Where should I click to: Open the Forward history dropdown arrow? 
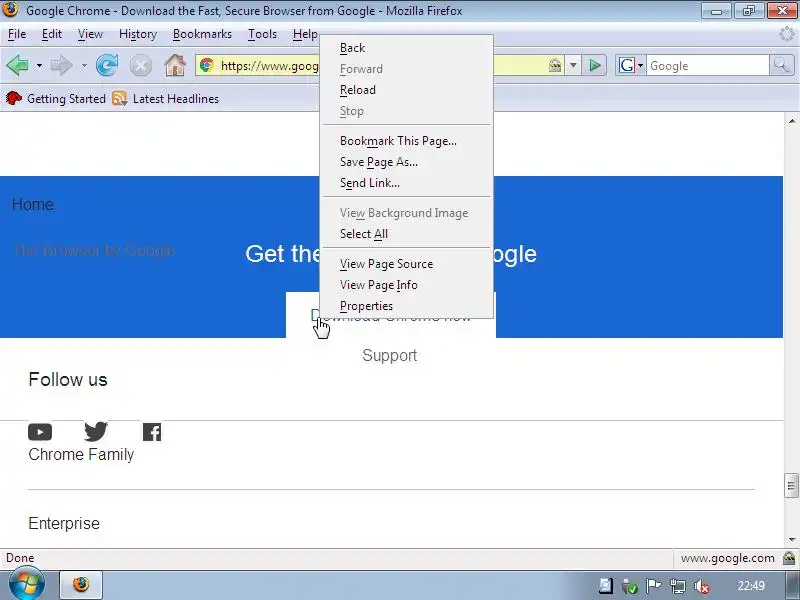click(84, 65)
